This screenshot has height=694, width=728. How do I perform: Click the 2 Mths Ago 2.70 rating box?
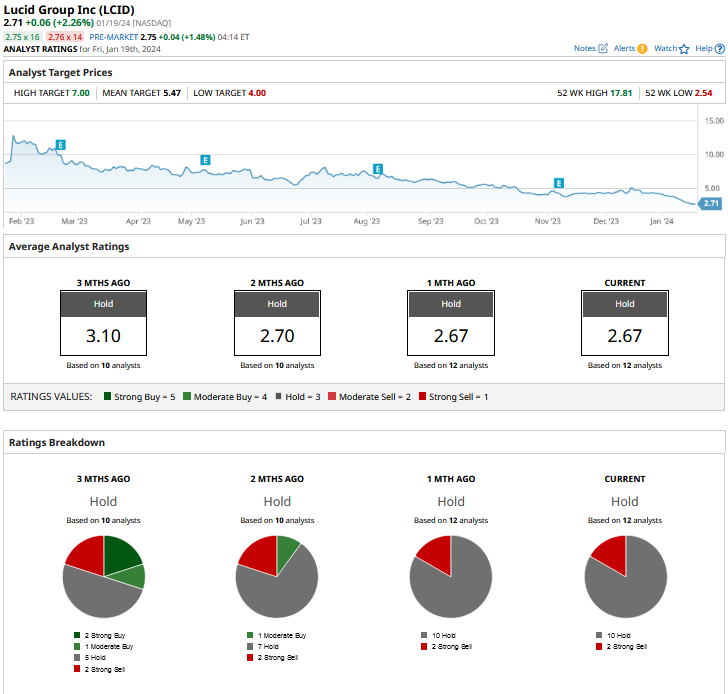click(x=277, y=323)
